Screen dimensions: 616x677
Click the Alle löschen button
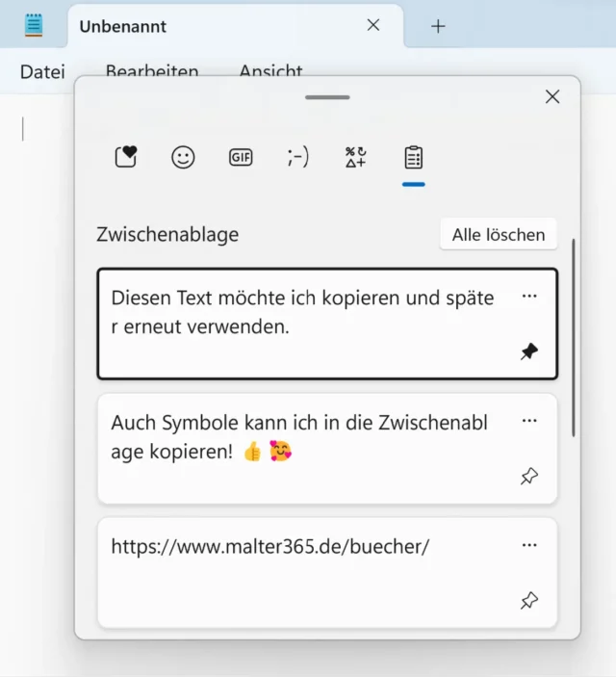pyautogui.click(x=498, y=234)
